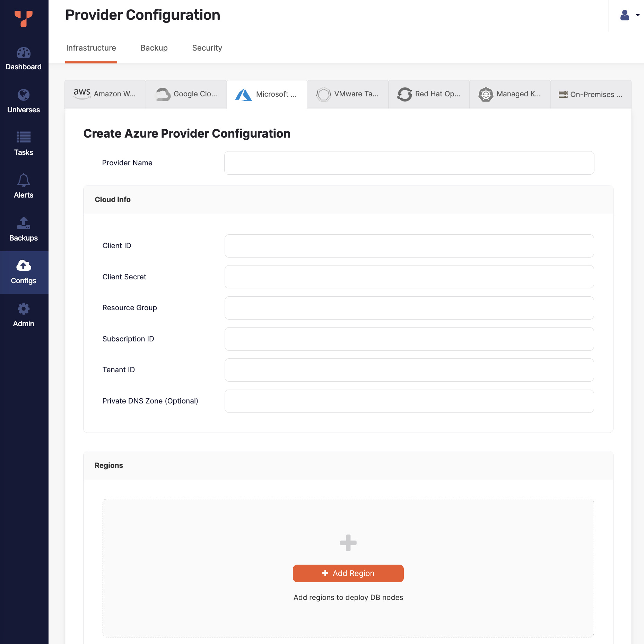Open the Universes globe icon
Image resolution: width=644 pixels, height=644 pixels.
click(x=24, y=95)
